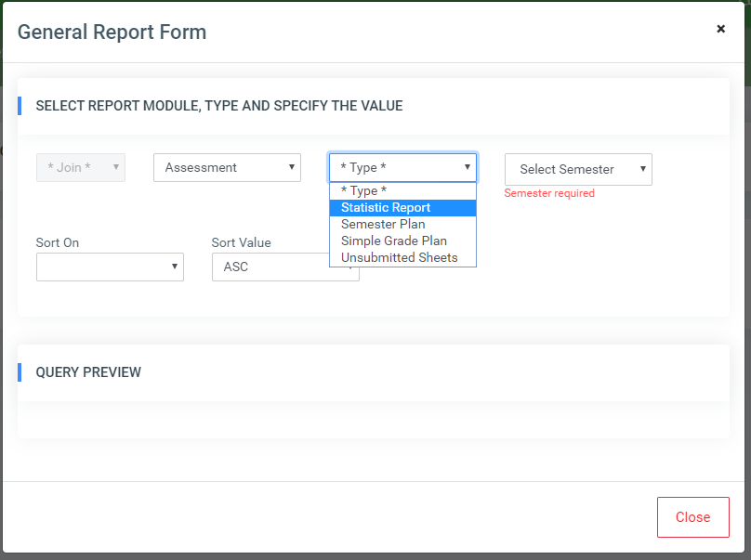751x560 pixels.
Task: Click the Close button
Action: 692,517
